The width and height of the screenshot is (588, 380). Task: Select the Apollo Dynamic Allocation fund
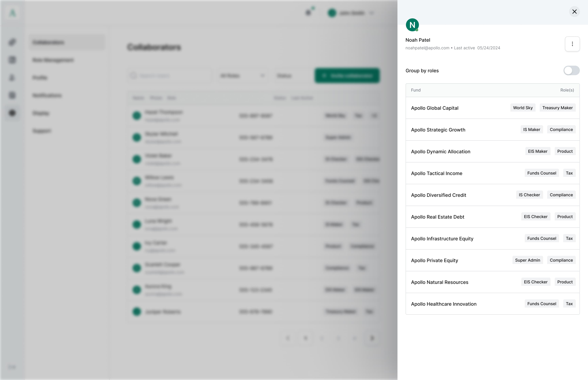tap(493, 152)
